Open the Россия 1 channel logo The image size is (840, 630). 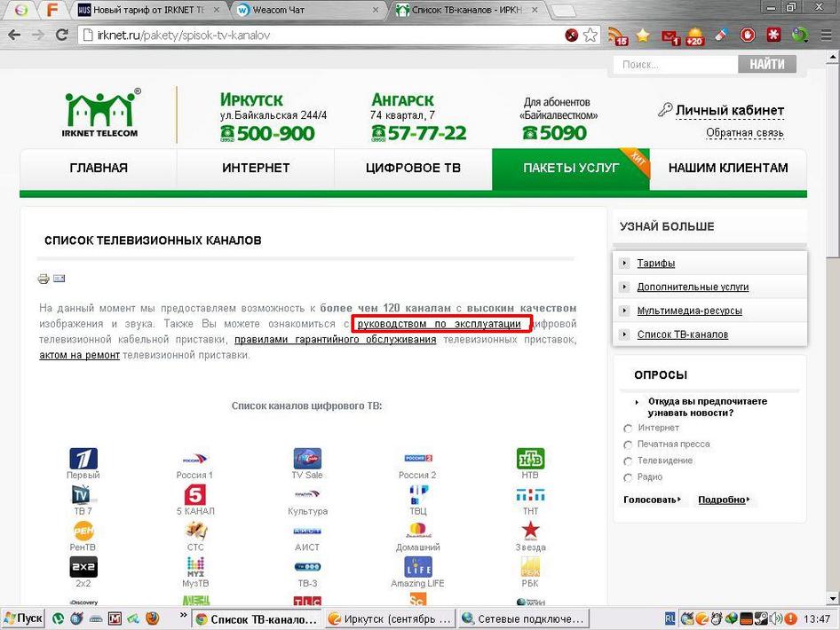point(194,460)
